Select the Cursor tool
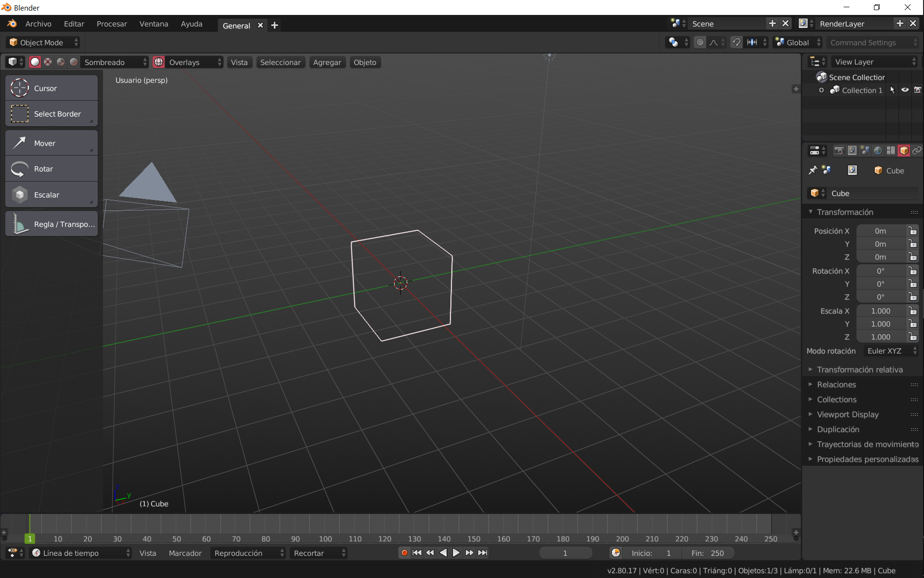The image size is (924, 578). coord(51,88)
